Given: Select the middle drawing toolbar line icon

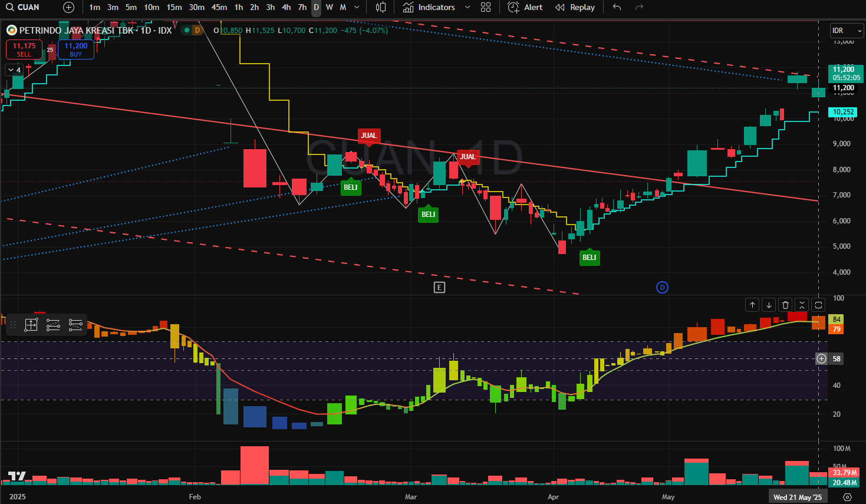Looking at the screenshot, I should click(53, 324).
